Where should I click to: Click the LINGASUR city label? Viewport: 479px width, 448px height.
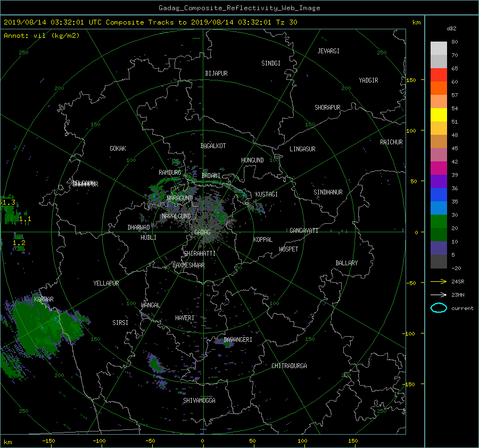302,149
